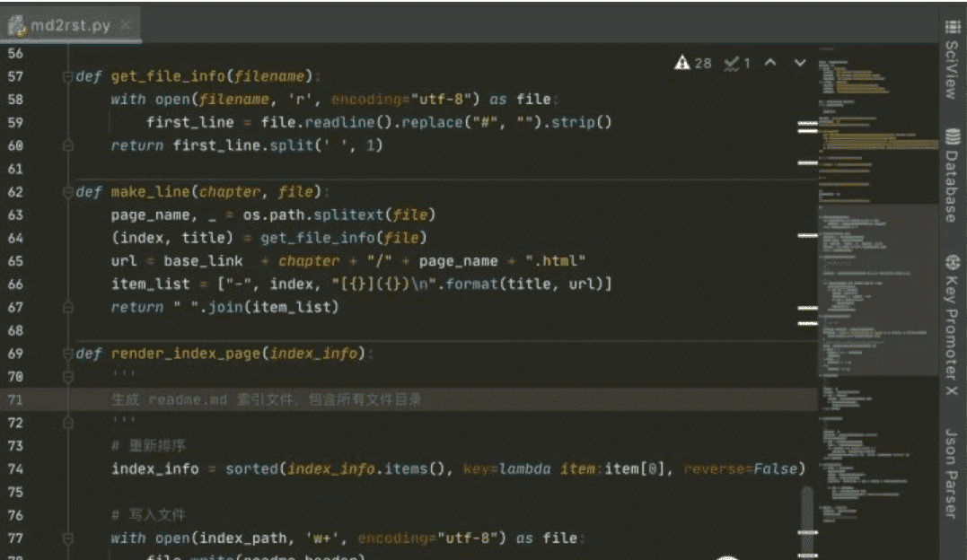Click the comment on line 76
Screen dimensions: 967x560
(x=149, y=515)
